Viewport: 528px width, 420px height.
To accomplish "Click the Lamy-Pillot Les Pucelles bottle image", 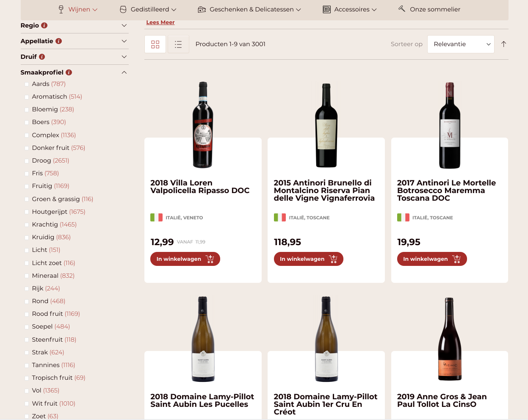I will 203,339.
